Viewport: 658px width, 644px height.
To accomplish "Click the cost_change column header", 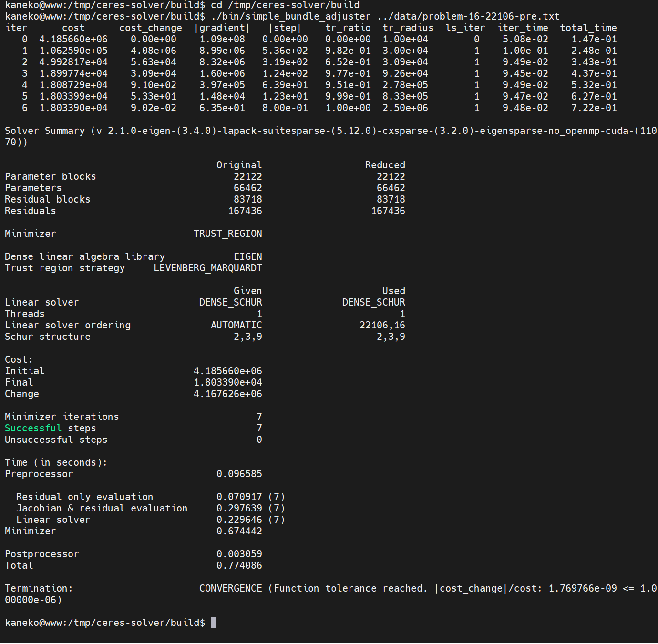I will 150,28.
